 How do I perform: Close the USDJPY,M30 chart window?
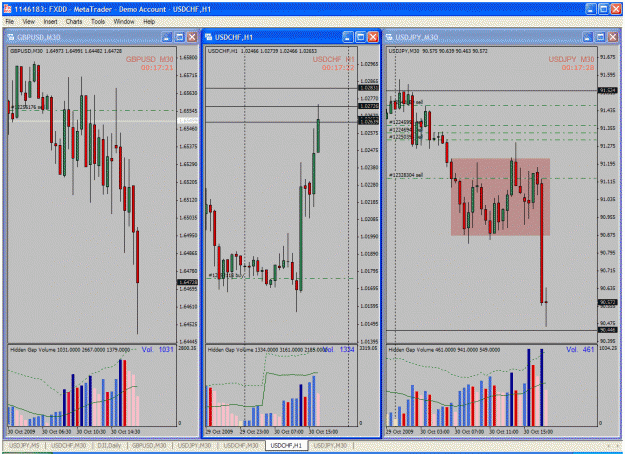613,37
